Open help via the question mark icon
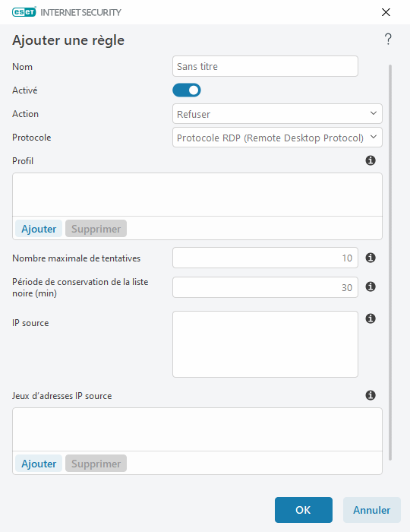The image size is (410, 532). click(x=388, y=40)
